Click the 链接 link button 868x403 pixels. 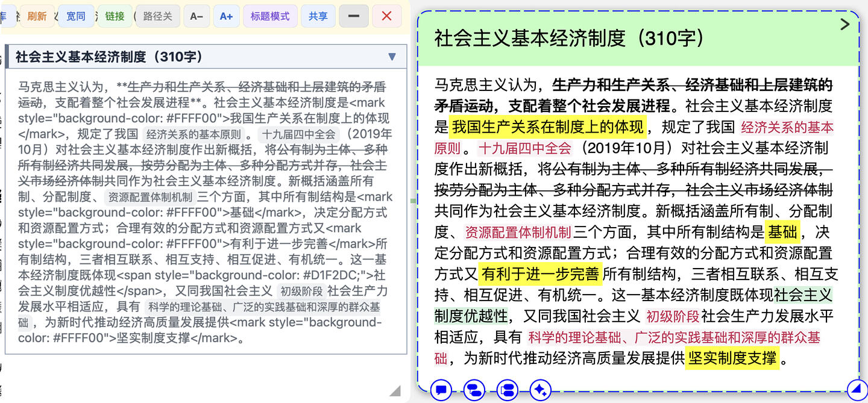[115, 16]
